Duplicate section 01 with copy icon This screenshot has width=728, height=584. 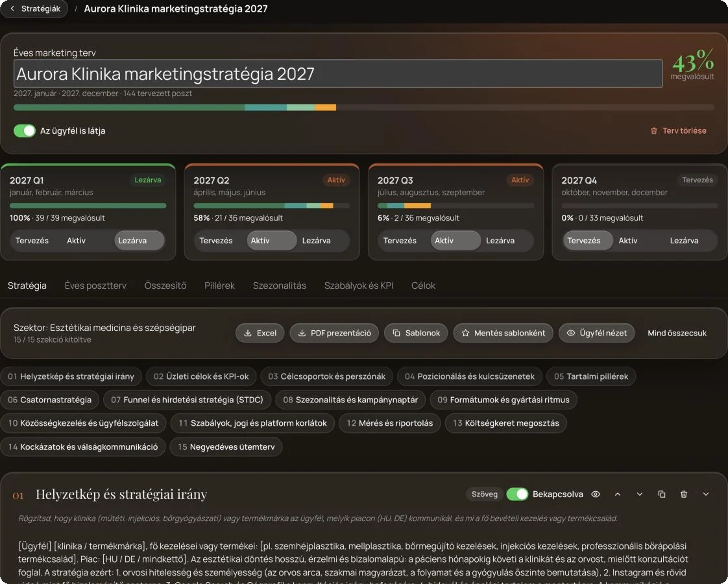tap(662, 494)
